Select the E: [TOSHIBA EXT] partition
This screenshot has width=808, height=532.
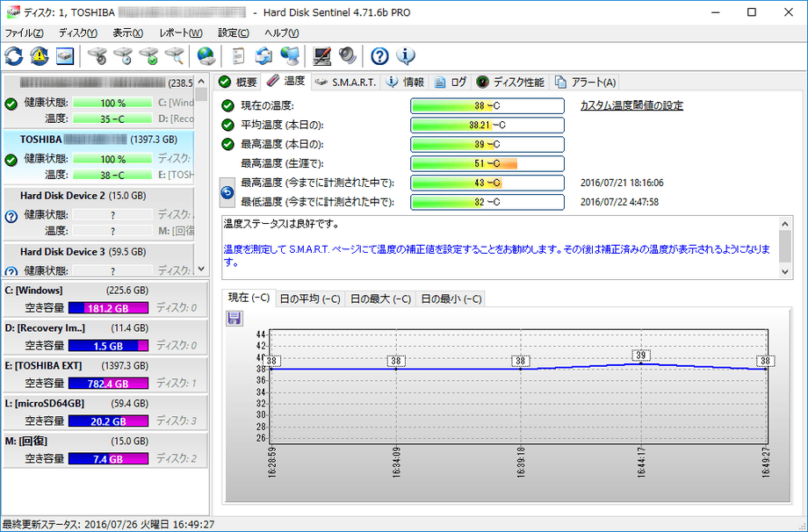coord(105,374)
